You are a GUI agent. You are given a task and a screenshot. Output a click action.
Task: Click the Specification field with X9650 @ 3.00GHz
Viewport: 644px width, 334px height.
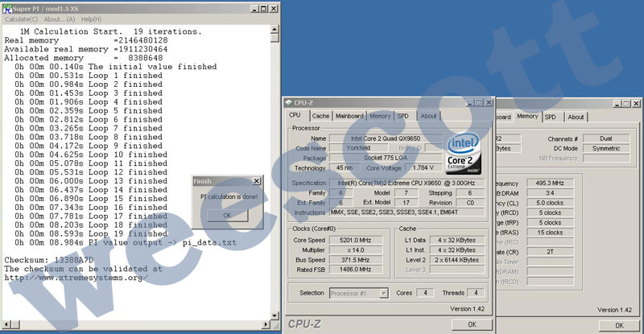click(407, 183)
